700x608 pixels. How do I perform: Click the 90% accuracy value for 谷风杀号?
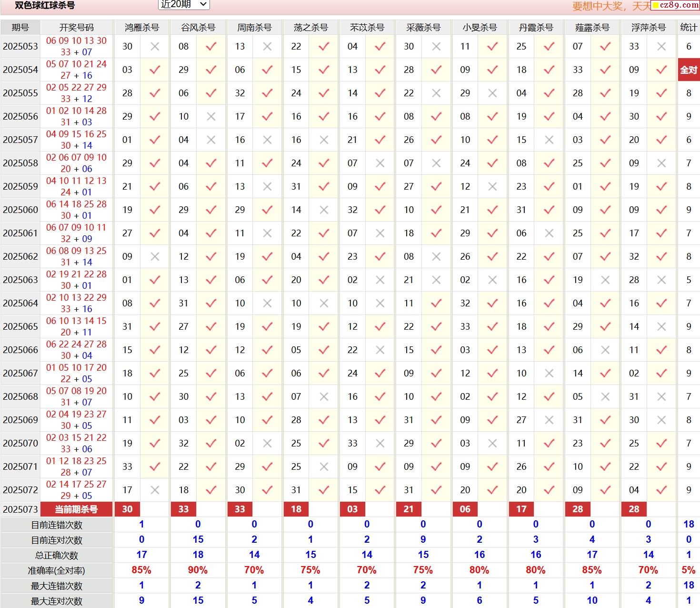[x=198, y=570]
